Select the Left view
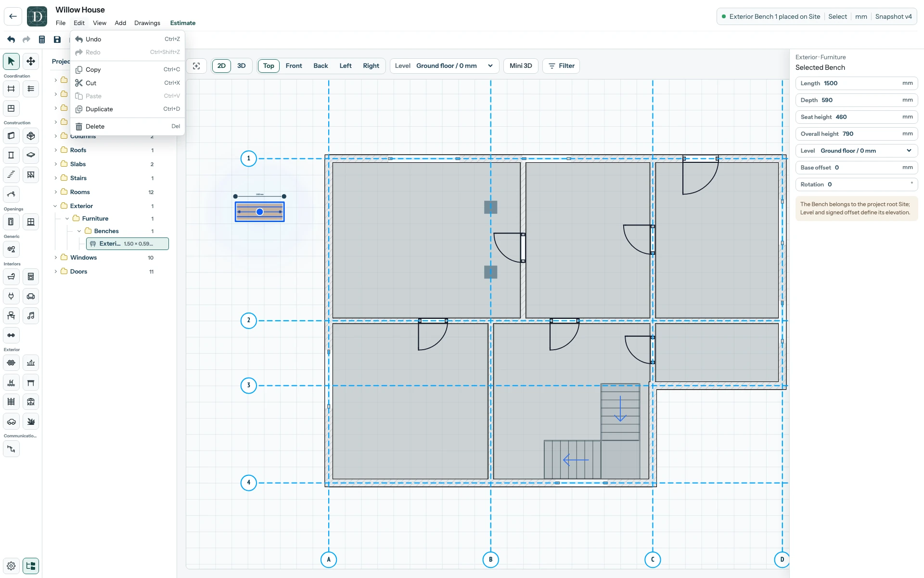Screen dimensions: 924x578 [346, 66]
